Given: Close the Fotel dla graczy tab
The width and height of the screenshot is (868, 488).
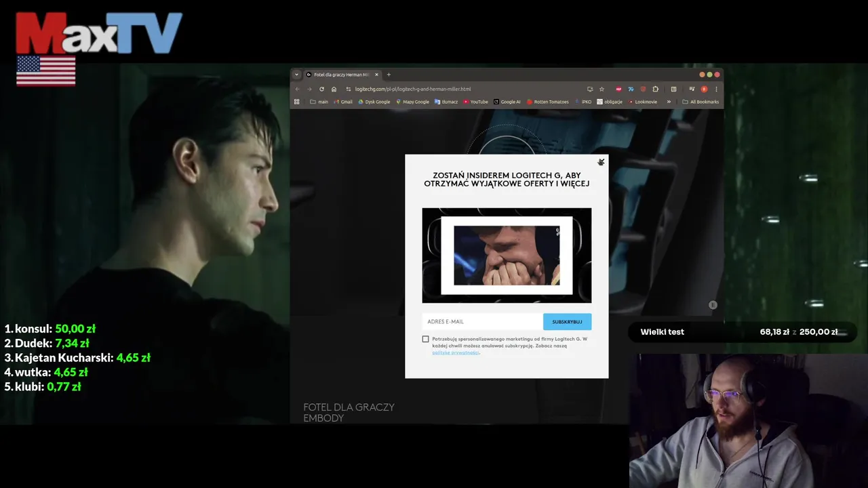Looking at the screenshot, I should point(376,75).
